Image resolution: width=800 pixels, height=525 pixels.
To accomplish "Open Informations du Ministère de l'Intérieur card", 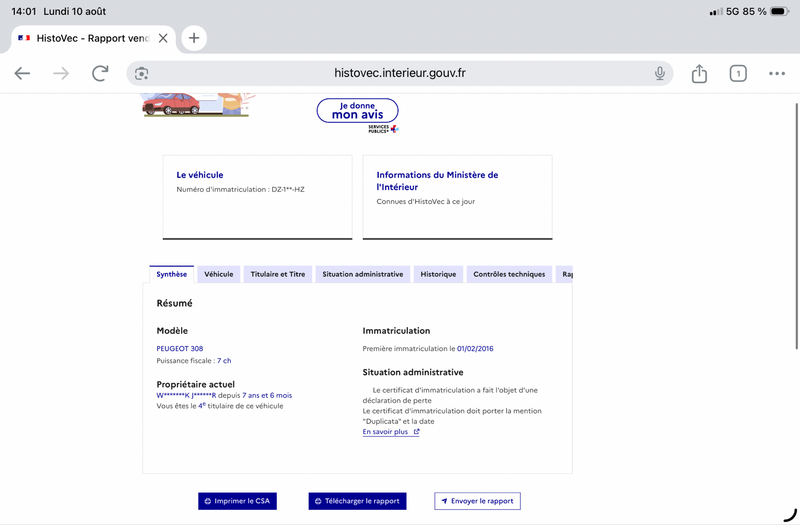I will [457, 197].
